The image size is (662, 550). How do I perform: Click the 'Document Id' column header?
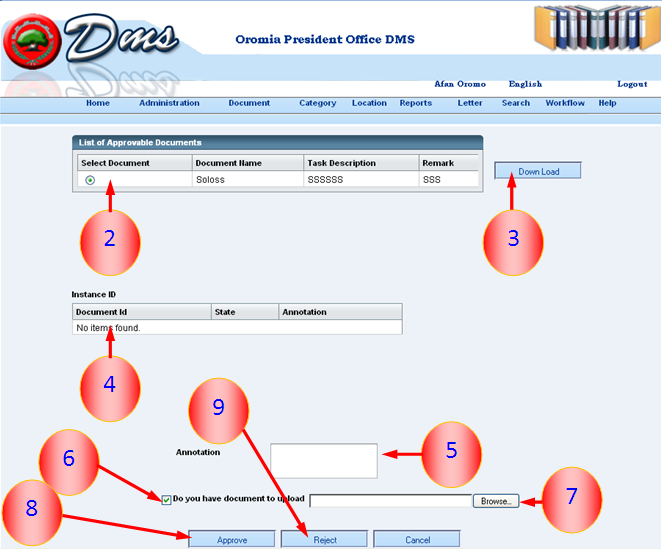141,312
